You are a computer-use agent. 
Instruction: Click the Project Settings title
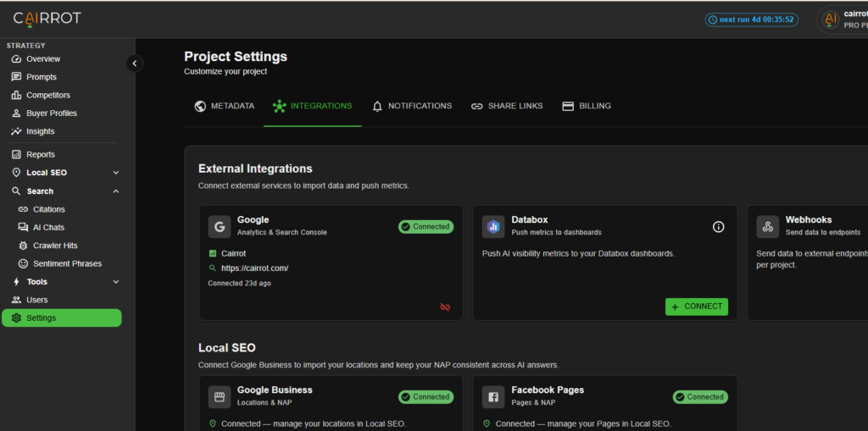tap(236, 57)
